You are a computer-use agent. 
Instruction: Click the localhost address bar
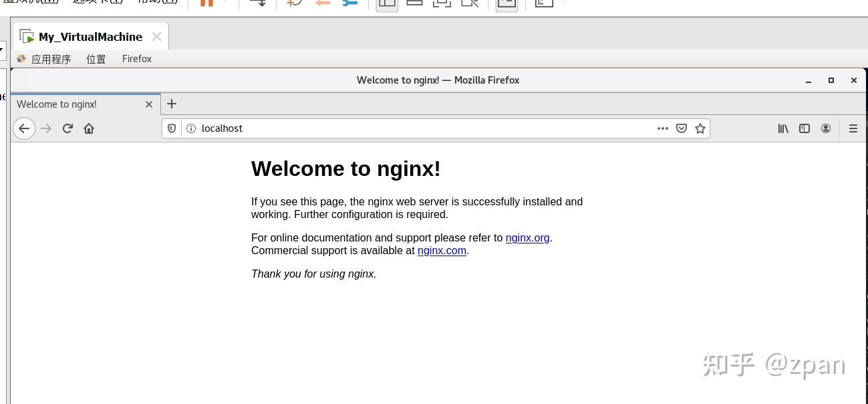[436, 128]
